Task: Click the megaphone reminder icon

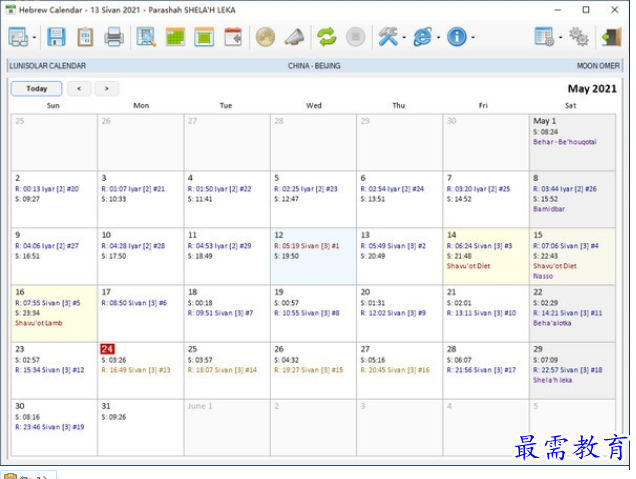Action: [x=294, y=37]
